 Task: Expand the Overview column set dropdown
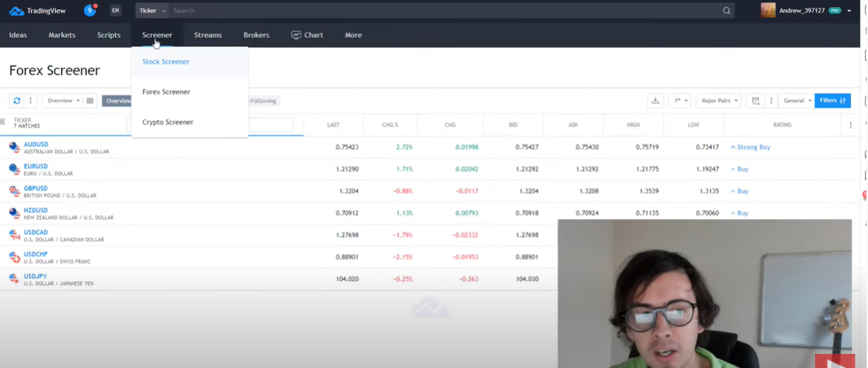tap(63, 101)
